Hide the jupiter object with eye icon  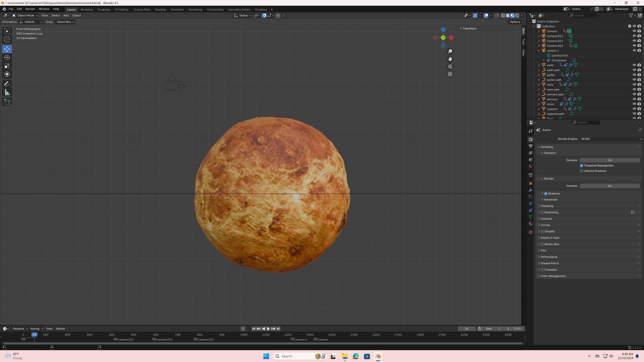634,75
